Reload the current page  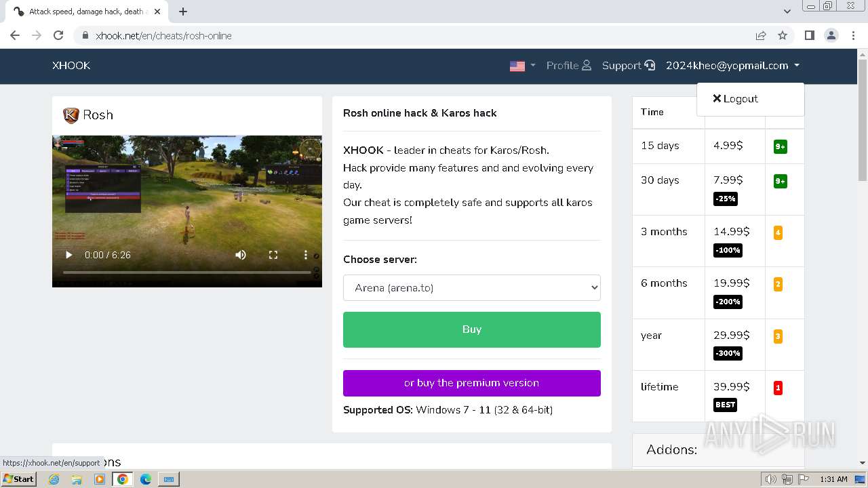pyautogui.click(x=58, y=35)
